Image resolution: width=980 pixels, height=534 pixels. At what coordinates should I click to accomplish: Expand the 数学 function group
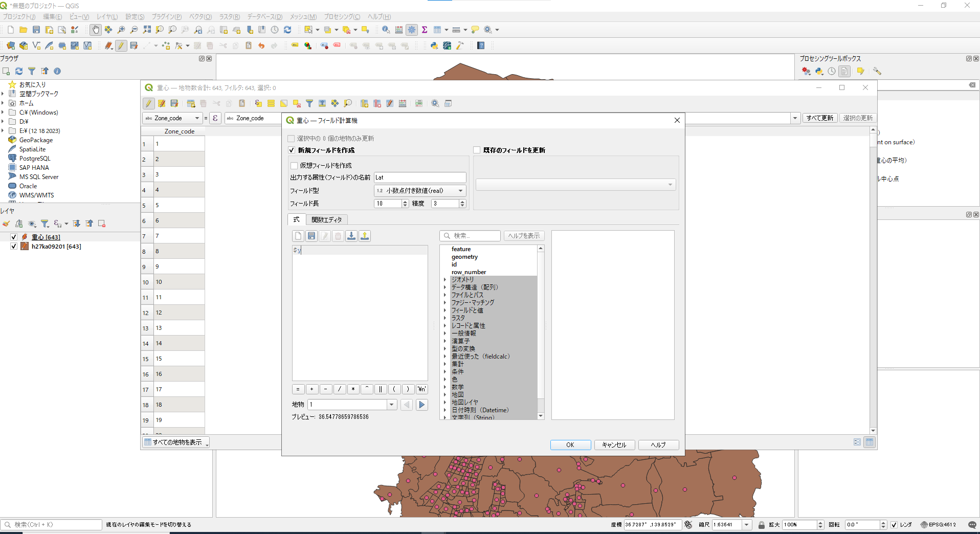coord(445,387)
